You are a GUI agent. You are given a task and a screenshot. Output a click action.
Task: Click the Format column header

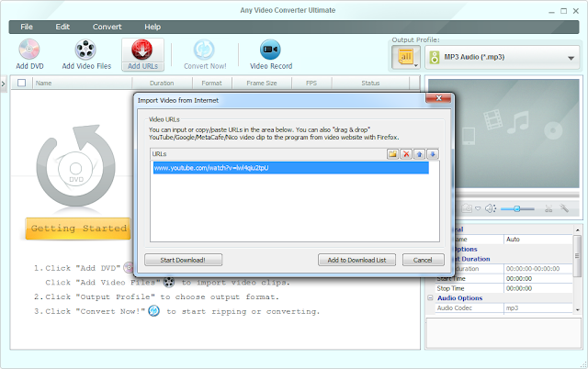[x=212, y=83]
